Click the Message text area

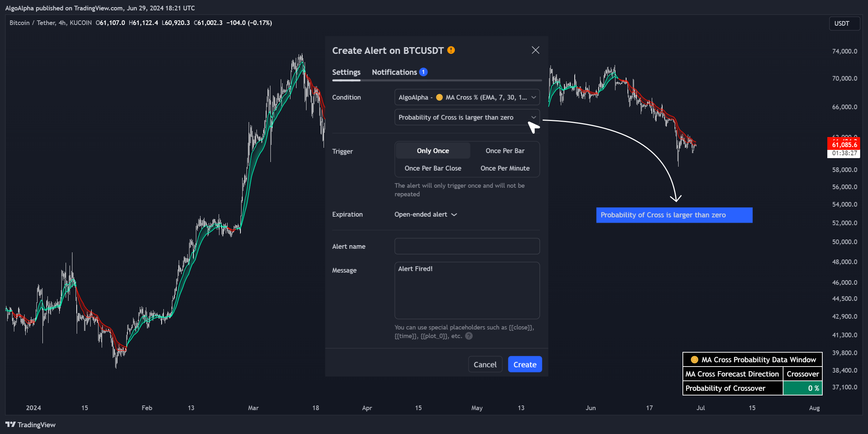467,290
